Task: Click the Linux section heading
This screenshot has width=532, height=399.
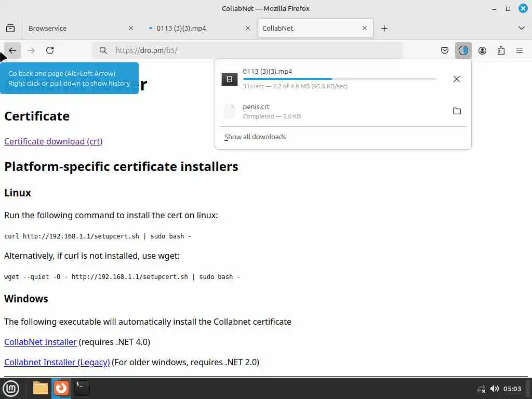Action: pyautogui.click(x=18, y=193)
